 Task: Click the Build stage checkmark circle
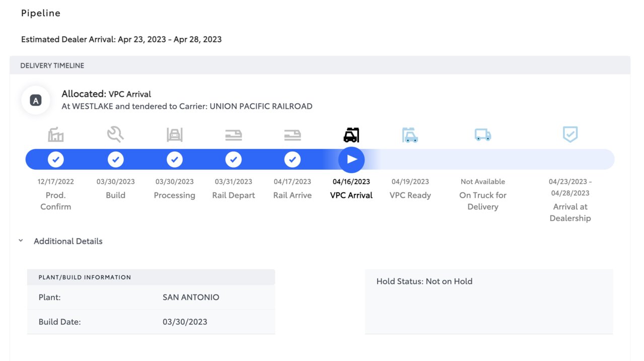115,160
